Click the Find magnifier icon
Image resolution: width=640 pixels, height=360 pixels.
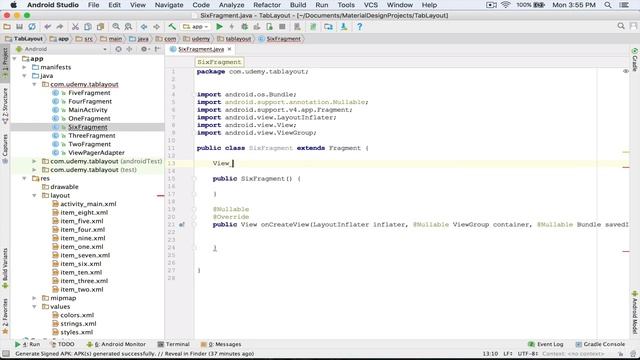pyautogui.click(x=116, y=27)
